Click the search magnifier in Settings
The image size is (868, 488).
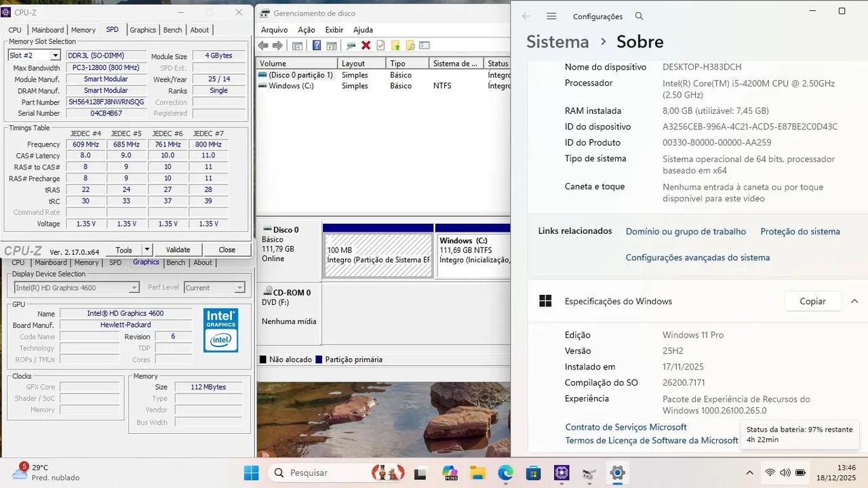point(638,16)
